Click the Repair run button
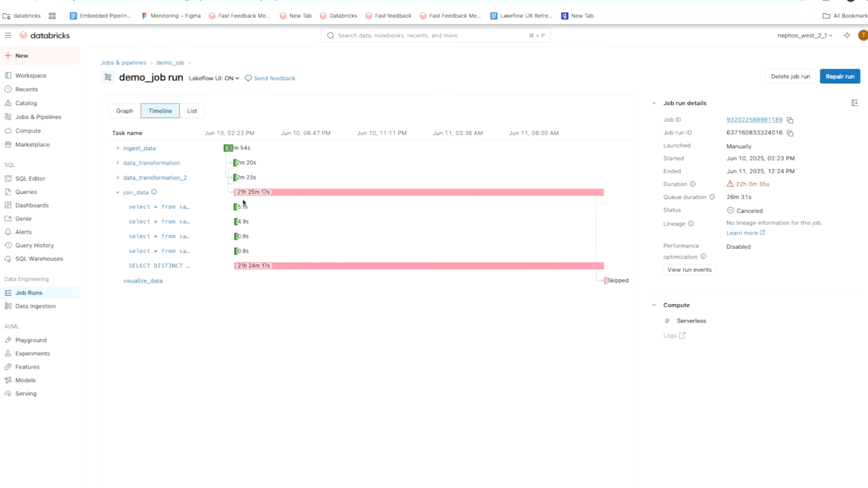 [840, 76]
